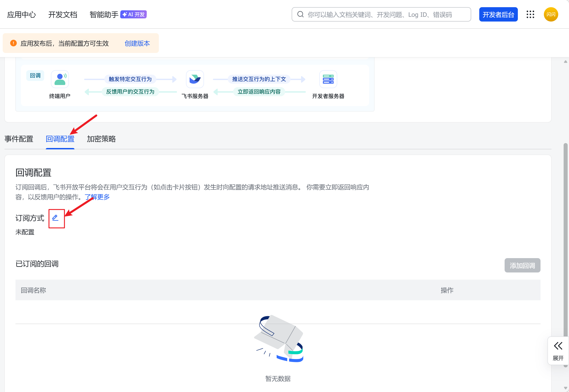Click the 终端用户 person icon
Image resolution: width=569 pixels, height=392 pixels.
pyautogui.click(x=60, y=79)
